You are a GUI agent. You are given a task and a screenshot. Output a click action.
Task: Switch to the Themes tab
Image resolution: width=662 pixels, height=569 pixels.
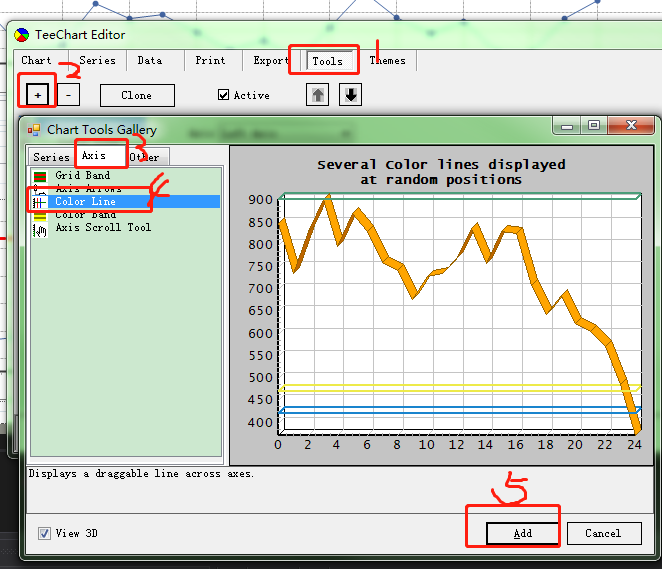pyautogui.click(x=388, y=60)
